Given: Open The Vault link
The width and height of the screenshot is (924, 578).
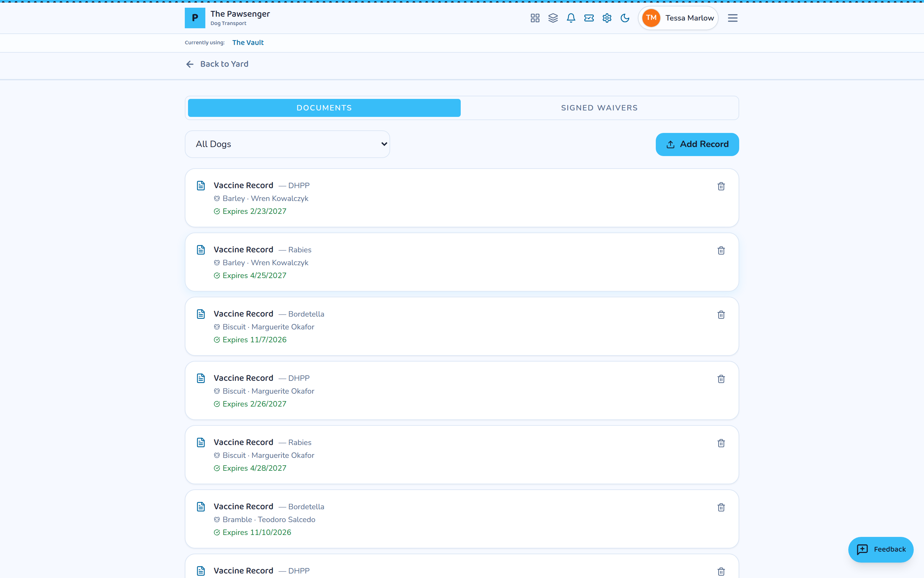Looking at the screenshot, I should (x=248, y=42).
